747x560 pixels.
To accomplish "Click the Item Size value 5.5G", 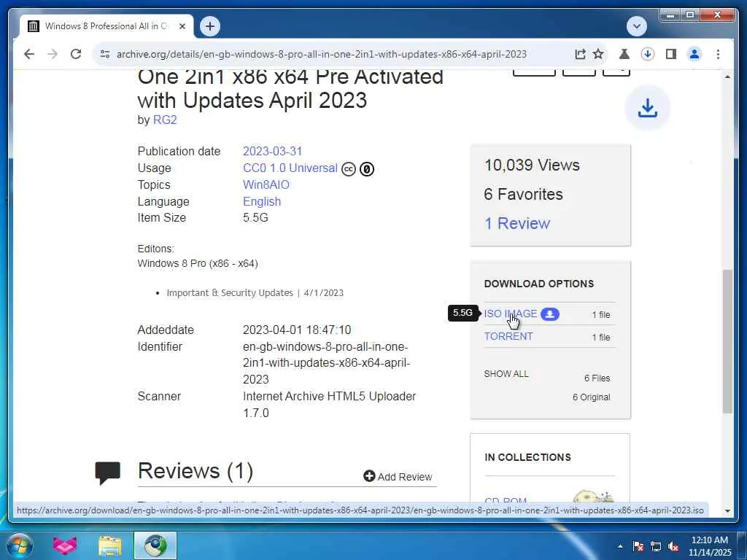I will click(x=255, y=217).
